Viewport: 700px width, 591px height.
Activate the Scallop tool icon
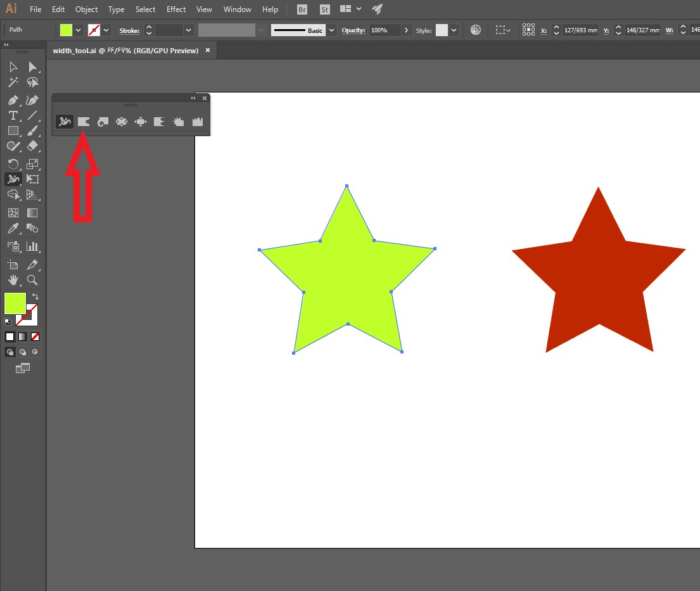point(160,122)
